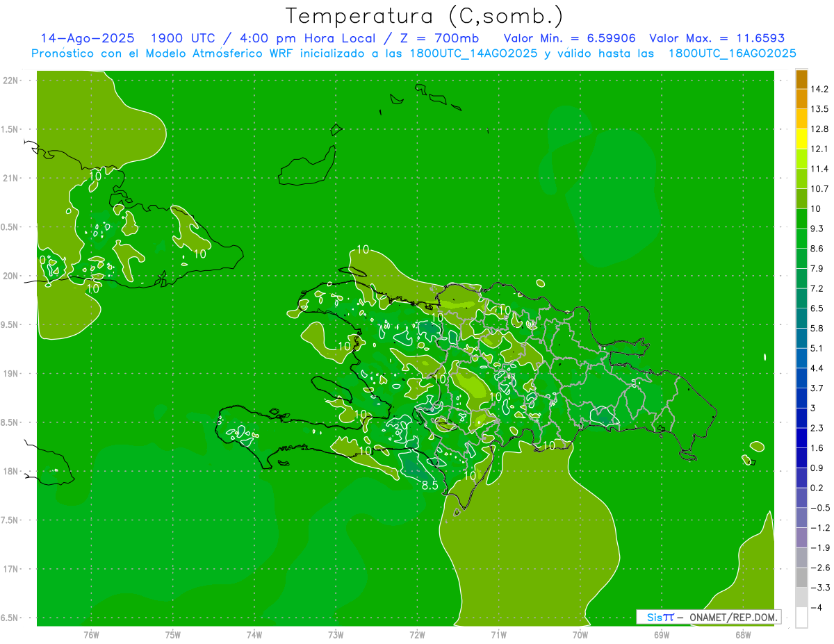Click the colorbar value "-0.5"
Image resolution: width=834 pixels, height=644 pixels.
tap(819, 508)
